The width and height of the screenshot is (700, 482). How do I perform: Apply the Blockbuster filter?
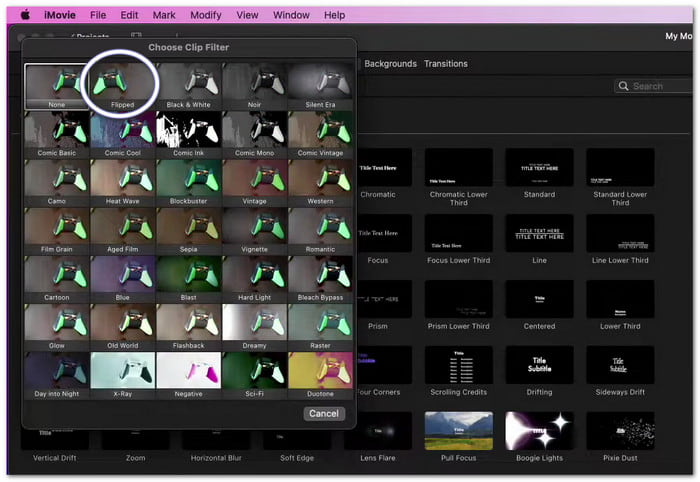click(x=188, y=183)
